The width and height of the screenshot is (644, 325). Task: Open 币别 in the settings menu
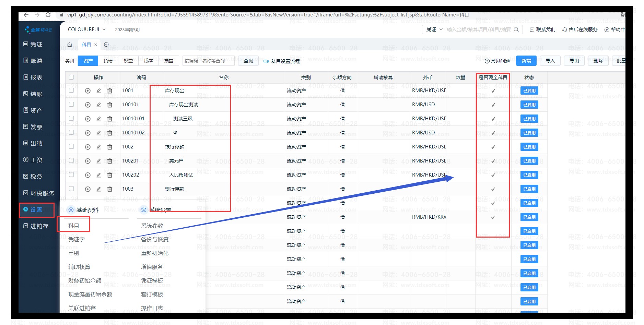tap(74, 253)
